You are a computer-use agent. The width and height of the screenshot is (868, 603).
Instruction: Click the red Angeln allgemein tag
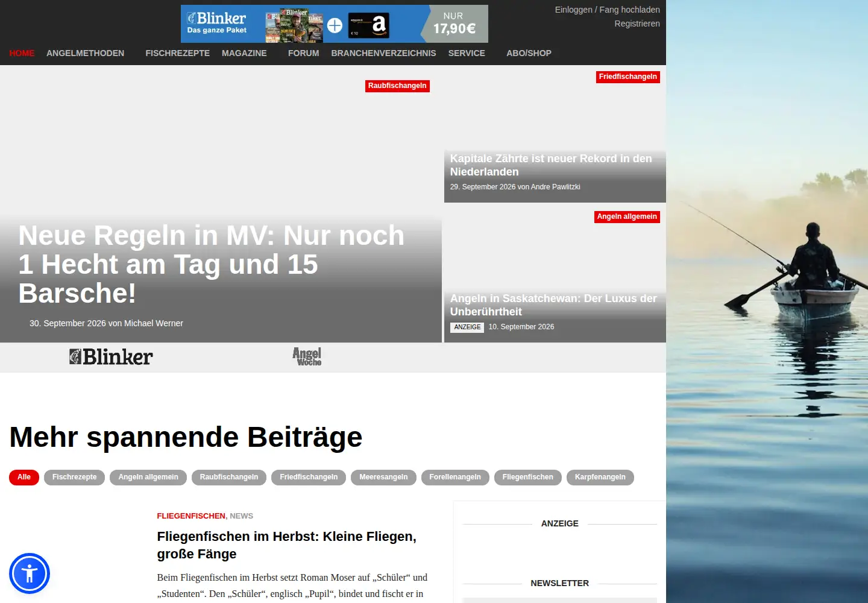627,216
